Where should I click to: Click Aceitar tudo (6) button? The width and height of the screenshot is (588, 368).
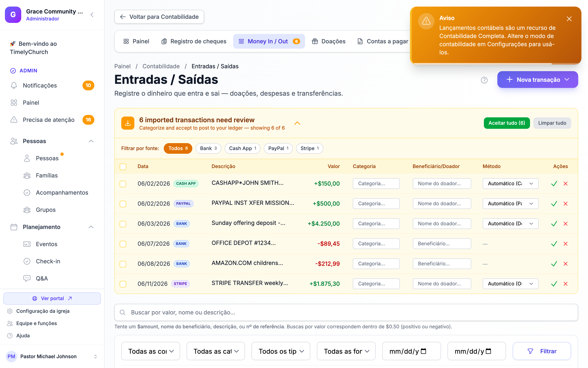[507, 123]
